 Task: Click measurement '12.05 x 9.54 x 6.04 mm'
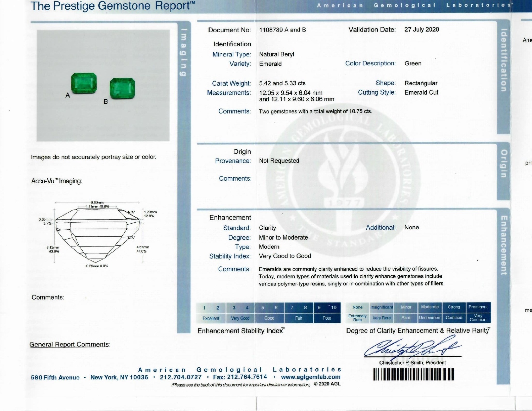[291, 93]
